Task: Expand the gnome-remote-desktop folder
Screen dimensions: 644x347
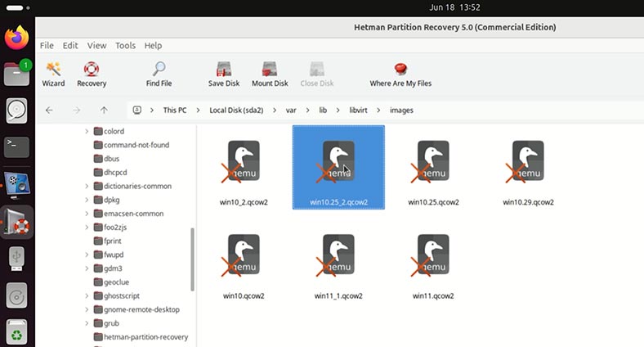Action: point(87,309)
